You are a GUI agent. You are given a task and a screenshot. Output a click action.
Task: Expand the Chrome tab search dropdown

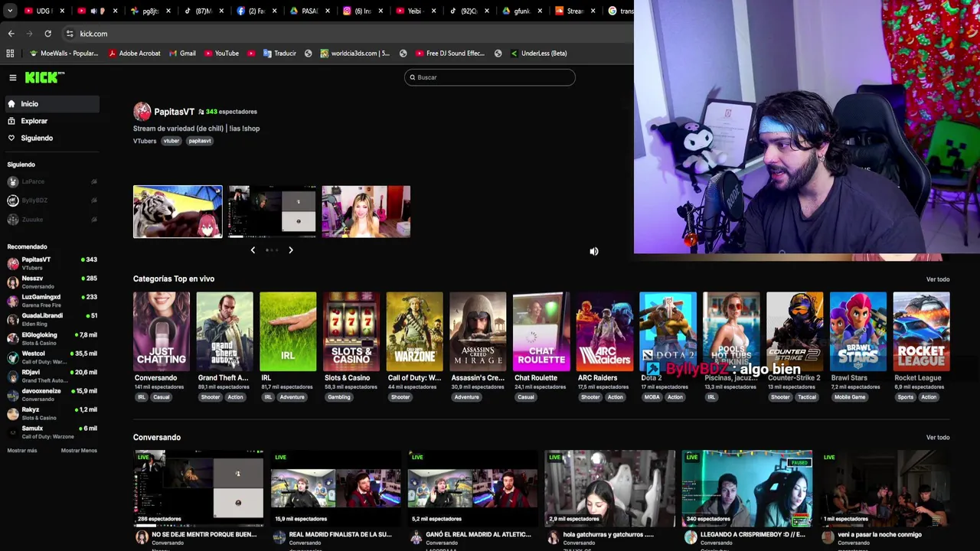tap(10, 11)
